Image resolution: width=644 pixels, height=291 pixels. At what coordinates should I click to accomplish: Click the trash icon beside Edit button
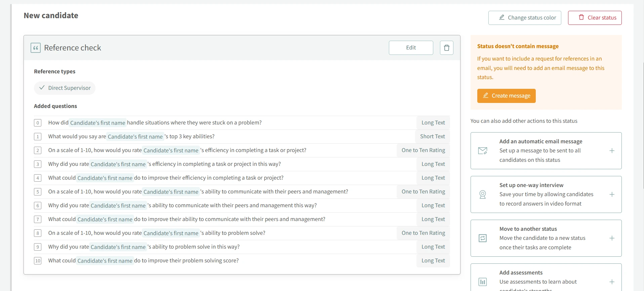click(446, 48)
